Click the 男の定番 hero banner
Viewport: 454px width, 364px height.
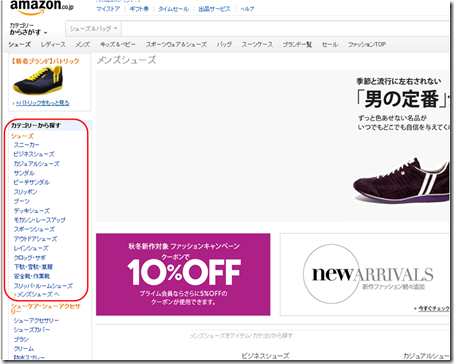(x=272, y=146)
